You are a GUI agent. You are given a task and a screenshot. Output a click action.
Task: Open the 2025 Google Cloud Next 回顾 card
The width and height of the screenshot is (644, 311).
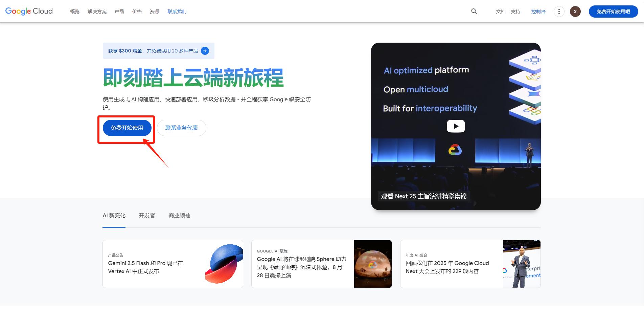pyautogui.click(x=470, y=264)
